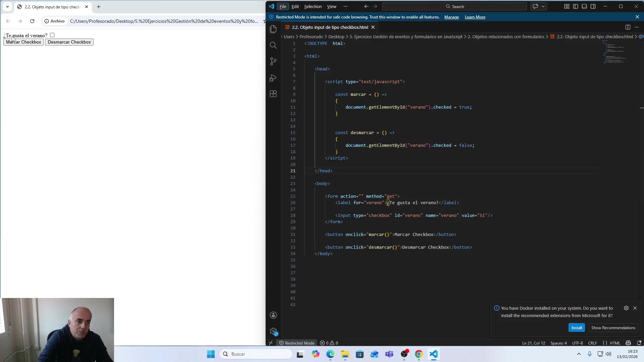Open the Run and Debug view

(273, 78)
